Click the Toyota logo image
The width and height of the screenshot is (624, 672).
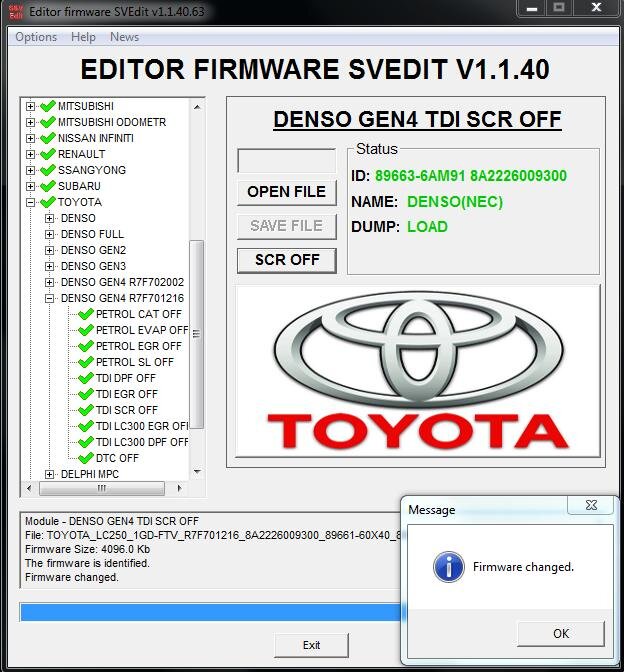click(x=418, y=371)
